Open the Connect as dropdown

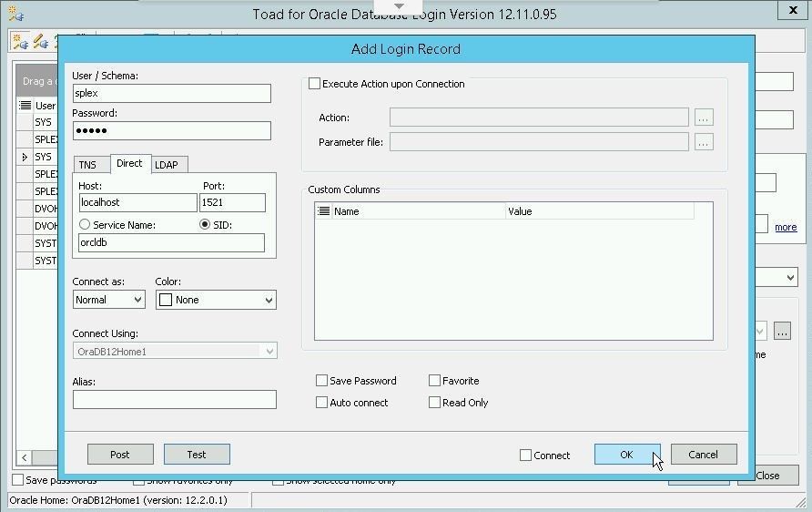(x=137, y=300)
